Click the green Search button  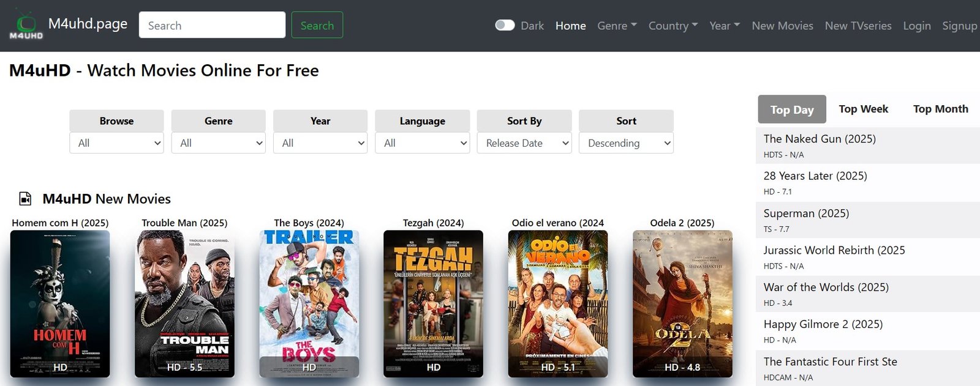(317, 25)
